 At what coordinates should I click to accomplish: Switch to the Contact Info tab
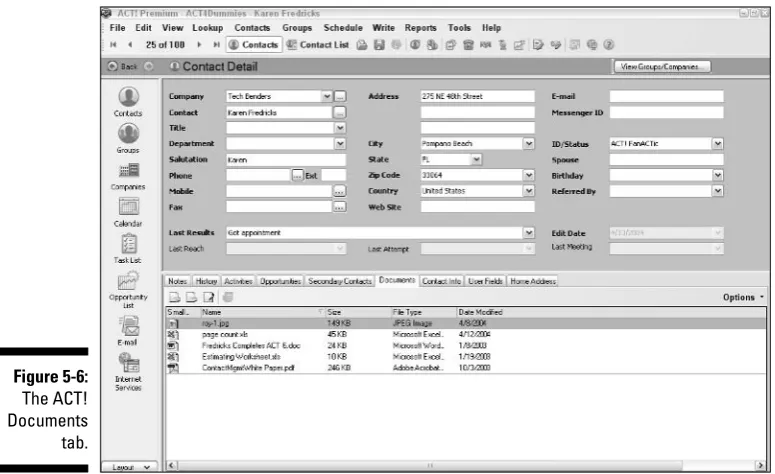(441, 281)
